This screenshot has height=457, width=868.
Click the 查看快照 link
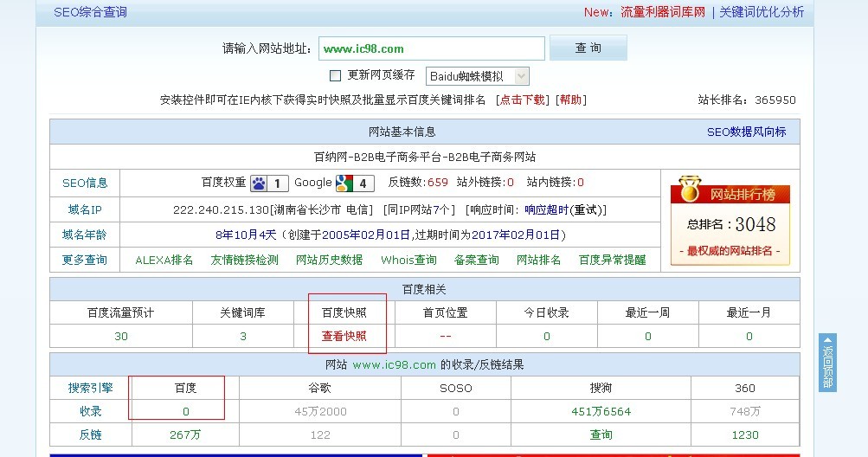tap(344, 336)
